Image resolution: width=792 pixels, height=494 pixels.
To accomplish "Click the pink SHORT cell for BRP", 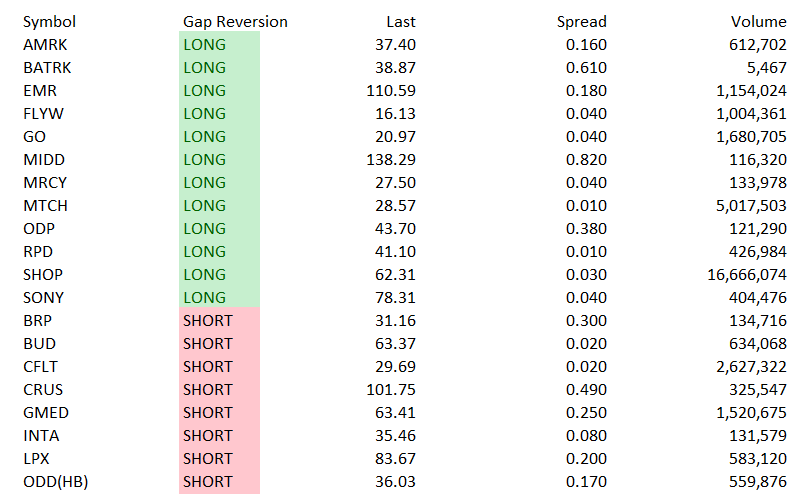I will pos(219,321).
